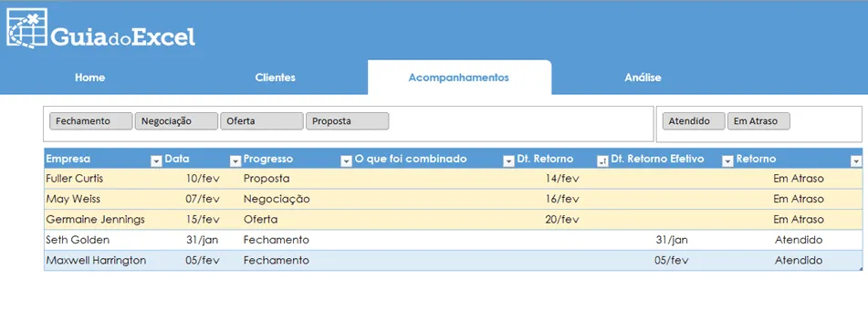Click the Oferta cell in Germaine Jennings row
868x331 pixels.
[298, 220]
